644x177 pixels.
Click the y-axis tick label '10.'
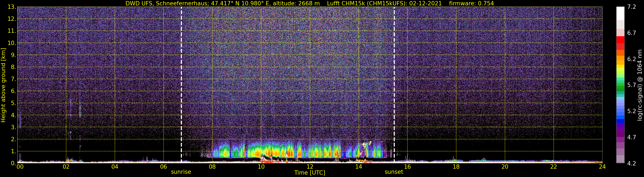click(x=12, y=43)
